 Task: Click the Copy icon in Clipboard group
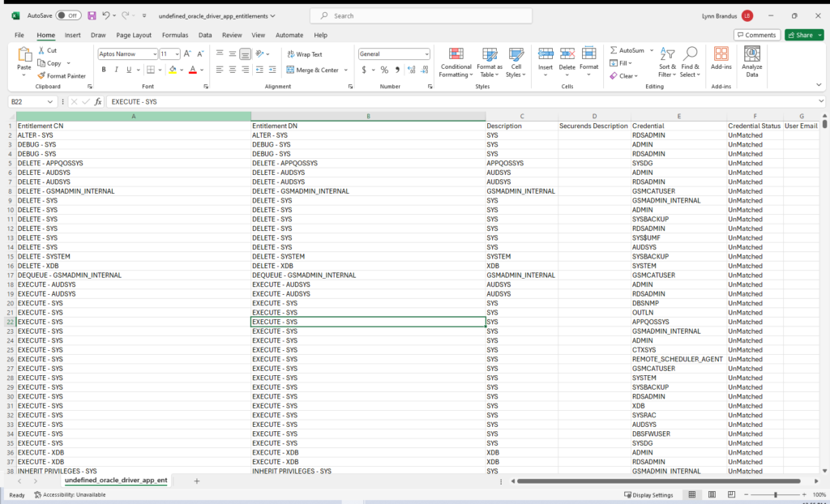pos(41,63)
